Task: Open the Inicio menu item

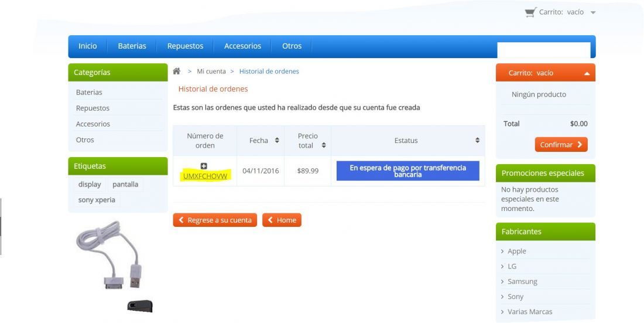Action: pos(87,46)
